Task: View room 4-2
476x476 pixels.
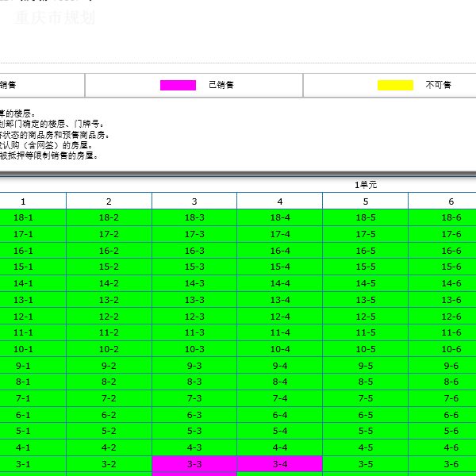Action: tap(109, 447)
